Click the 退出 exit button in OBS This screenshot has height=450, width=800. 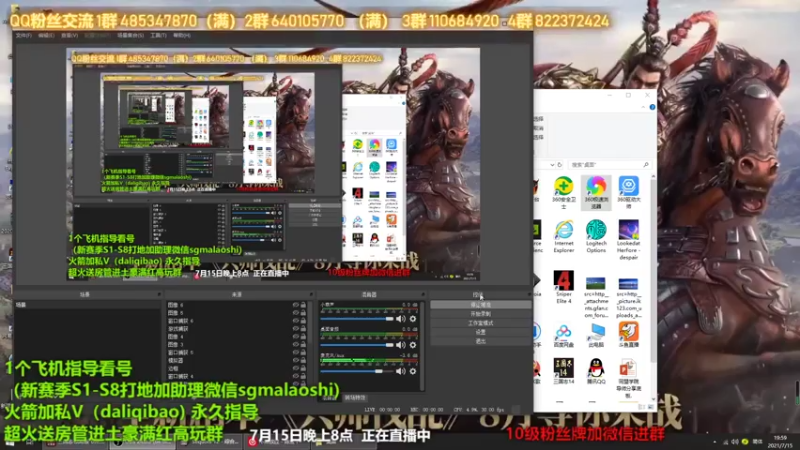coord(480,341)
